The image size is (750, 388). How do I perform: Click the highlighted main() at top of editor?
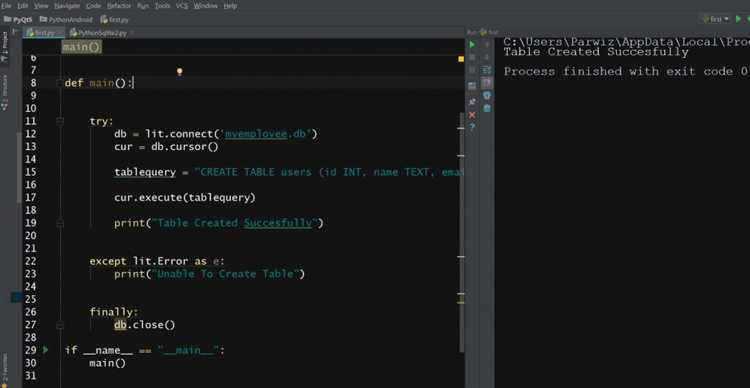[x=82, y=47]
